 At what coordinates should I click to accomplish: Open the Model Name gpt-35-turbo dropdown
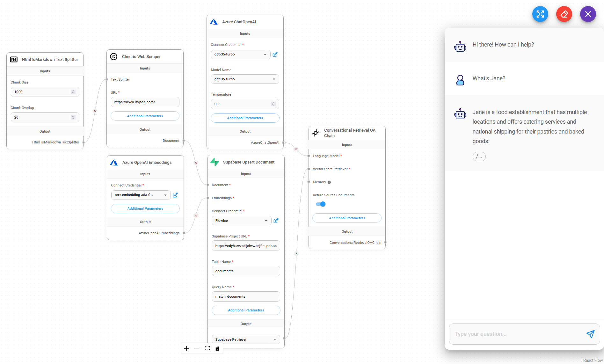[245, 79]
